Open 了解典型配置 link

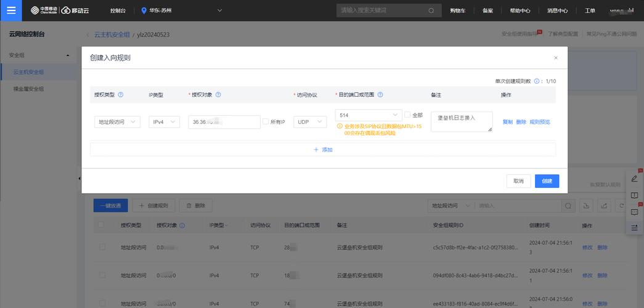563,34
